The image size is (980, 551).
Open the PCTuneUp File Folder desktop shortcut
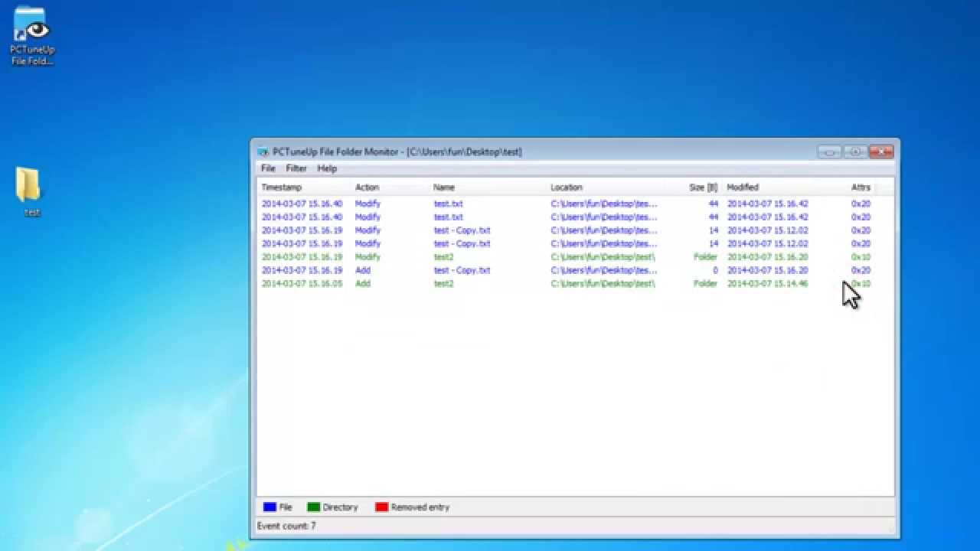31,35
